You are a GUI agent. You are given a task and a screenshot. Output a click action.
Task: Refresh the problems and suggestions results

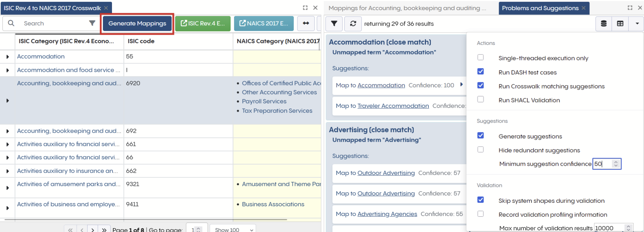[x=353, y=24]
